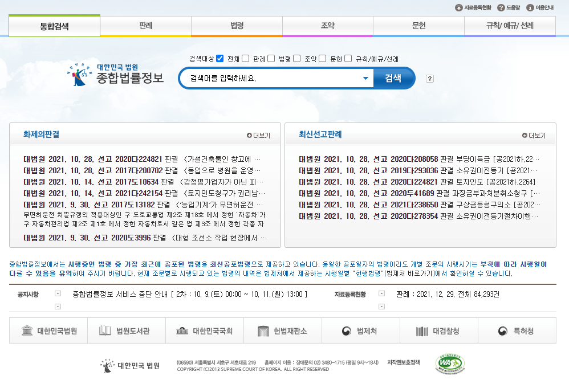The image size is (569, 392).
Task: Open the 저작권보호정책 footer link
Action: pos(404,362)
